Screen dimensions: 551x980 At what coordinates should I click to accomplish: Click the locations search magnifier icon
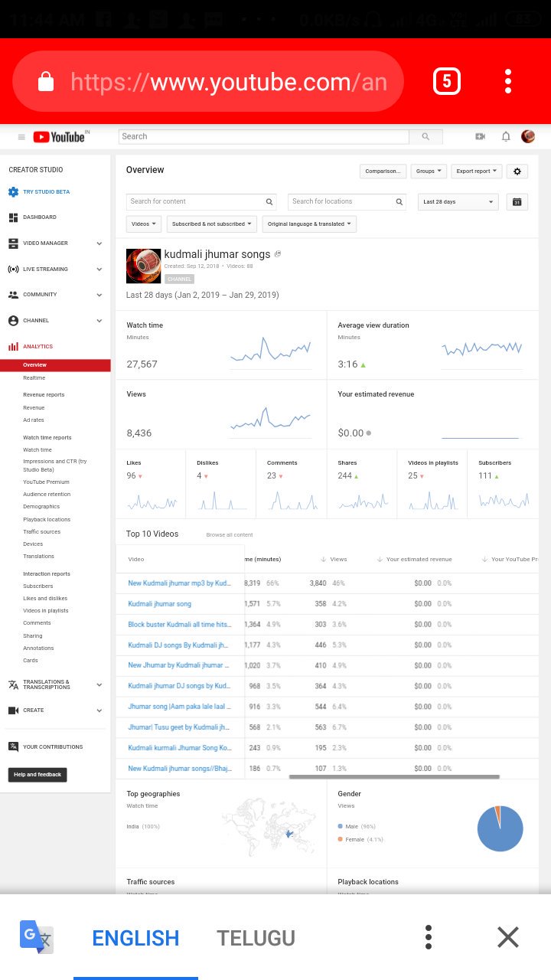click(x=399, y=202)
